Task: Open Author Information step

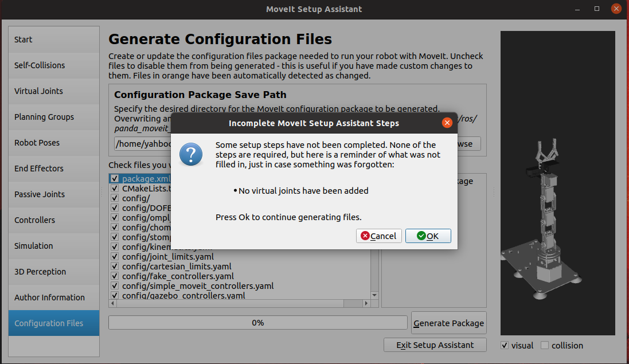Action: click(54, 297)
